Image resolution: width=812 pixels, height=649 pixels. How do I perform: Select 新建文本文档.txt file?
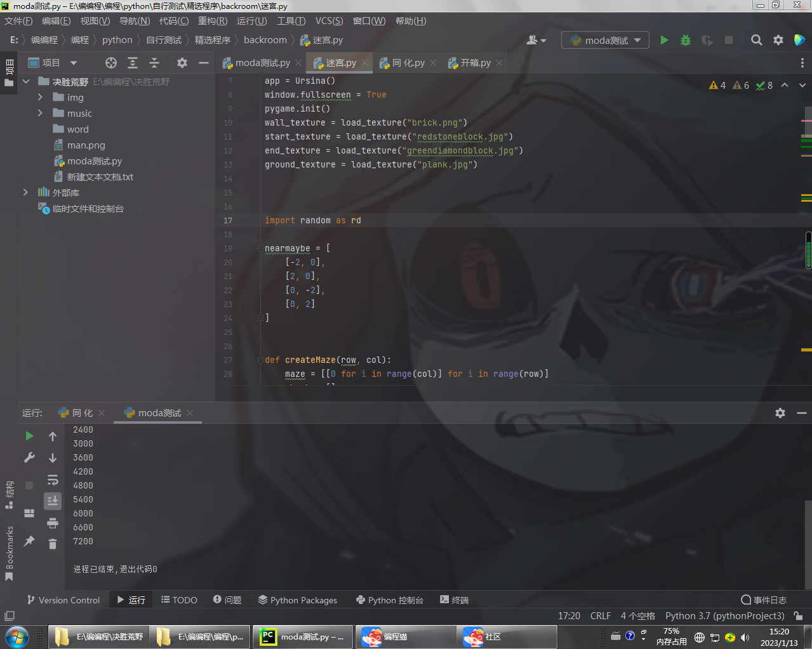tap(100, 177)
